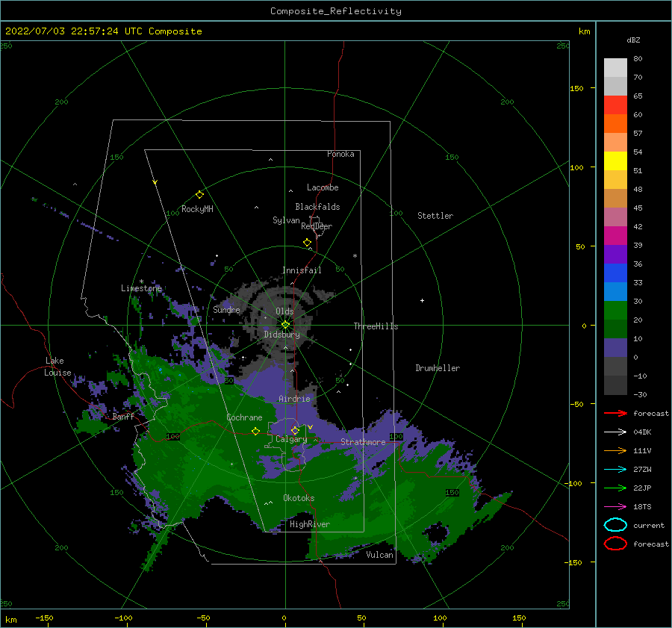Screen dimensions: 672x628
Task: Click the Sylvan label on map
Action: [286, 220]
